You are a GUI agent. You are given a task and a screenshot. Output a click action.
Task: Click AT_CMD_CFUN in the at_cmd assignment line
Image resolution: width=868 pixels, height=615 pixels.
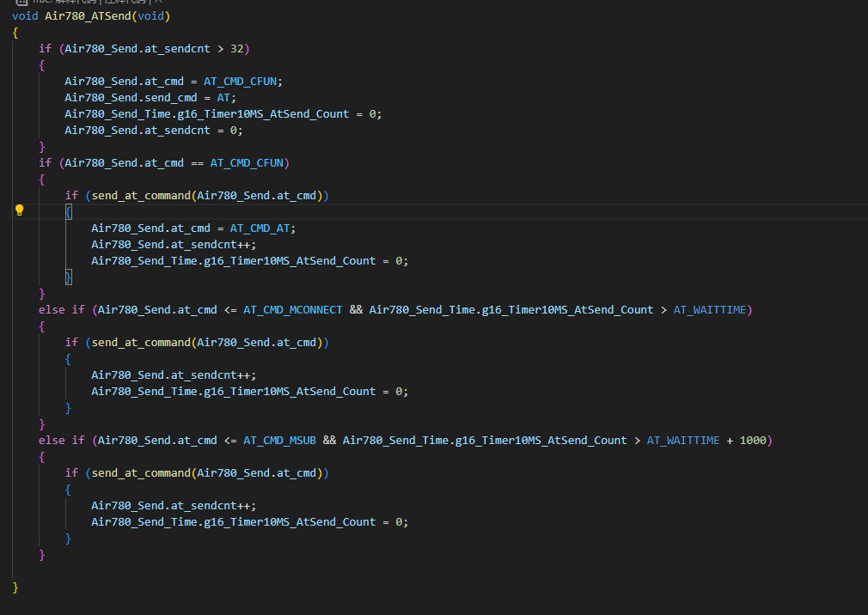click(x=241, y=82)
